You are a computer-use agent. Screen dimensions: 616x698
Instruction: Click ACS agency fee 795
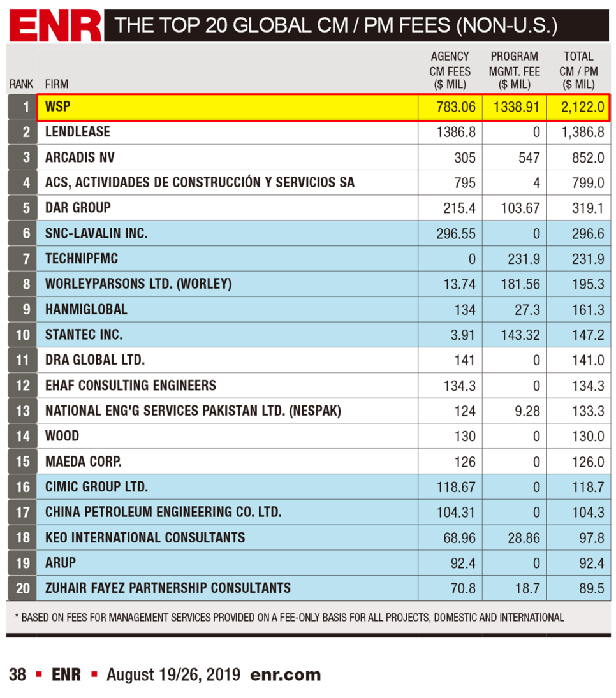pos(465,184)
